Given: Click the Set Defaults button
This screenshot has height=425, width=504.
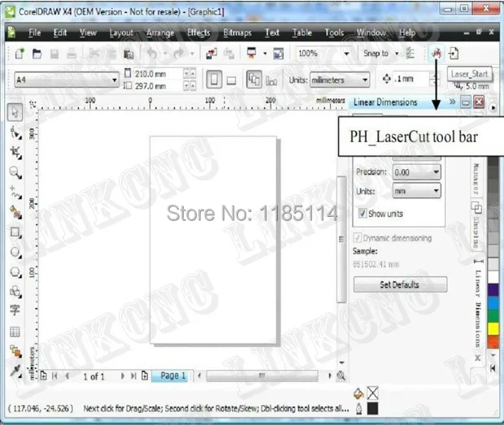Looking at the screenshot, I should point(400,284).
